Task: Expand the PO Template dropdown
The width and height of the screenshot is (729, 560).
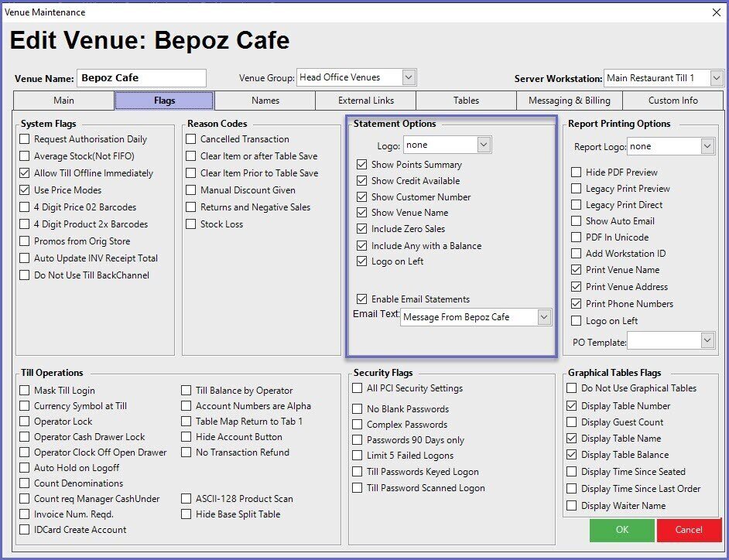Action: 707,340
